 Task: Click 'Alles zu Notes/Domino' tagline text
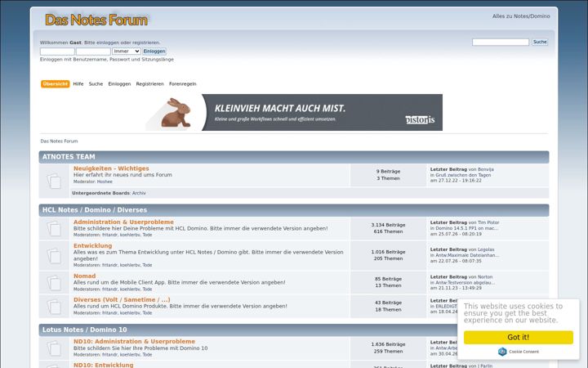pyautogui.click(x=521, y=16)
